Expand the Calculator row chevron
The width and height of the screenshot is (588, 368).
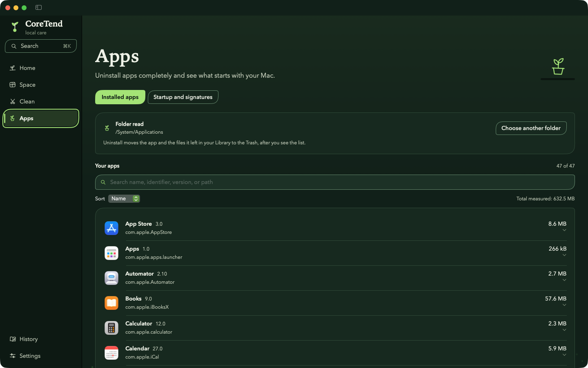[x=564, y=330]
